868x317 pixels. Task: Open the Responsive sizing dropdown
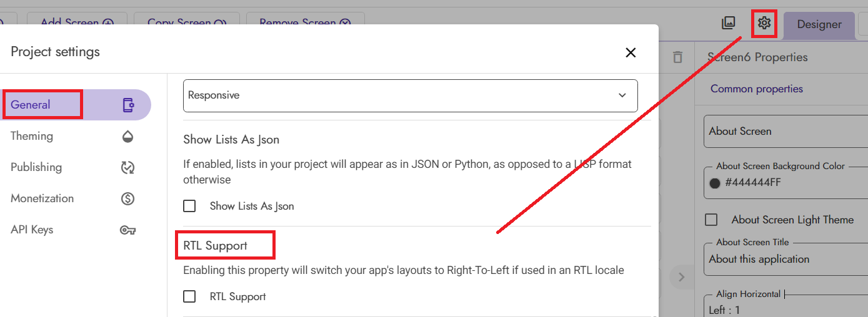point(410,95)
